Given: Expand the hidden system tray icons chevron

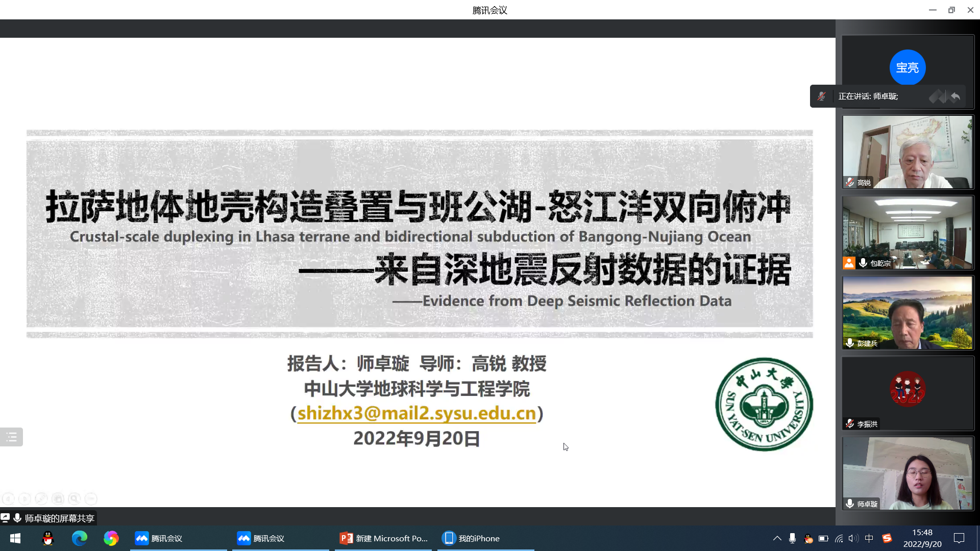Looking at the screenshot, I should point(777,538).
